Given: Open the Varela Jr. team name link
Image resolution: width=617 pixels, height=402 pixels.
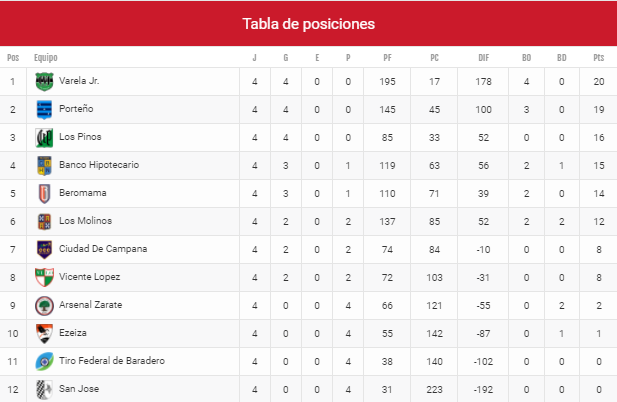Looking at the screenshot, I should (x=79, y=81).
